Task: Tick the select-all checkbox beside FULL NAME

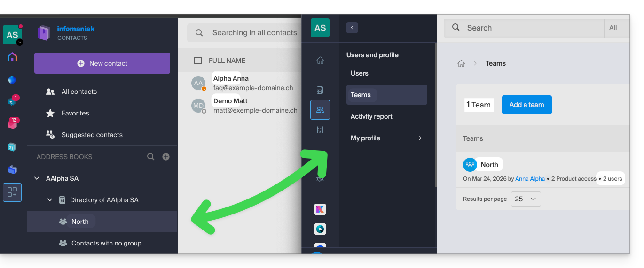Action: tap(198, 61)
